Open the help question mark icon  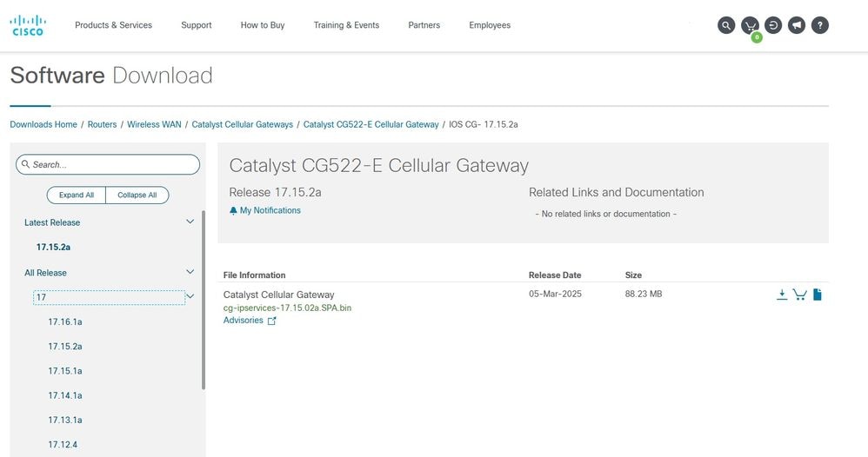pos(820,25)
